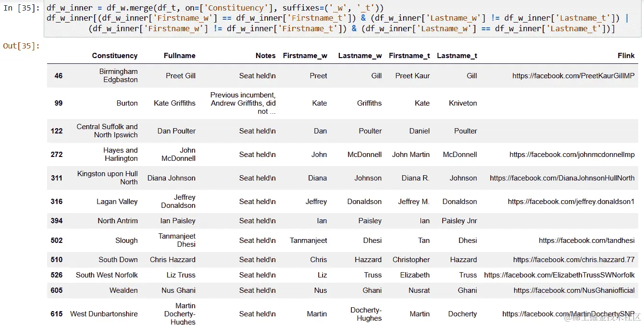Screen dimensions: 644x325
Task: Click the Dan Poulter fullname cell
Action: (x=176, y=131)
